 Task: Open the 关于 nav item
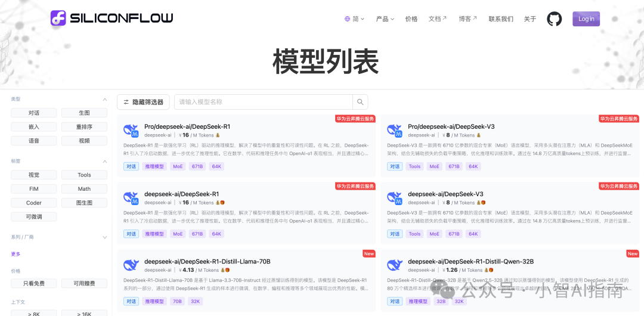530,19
